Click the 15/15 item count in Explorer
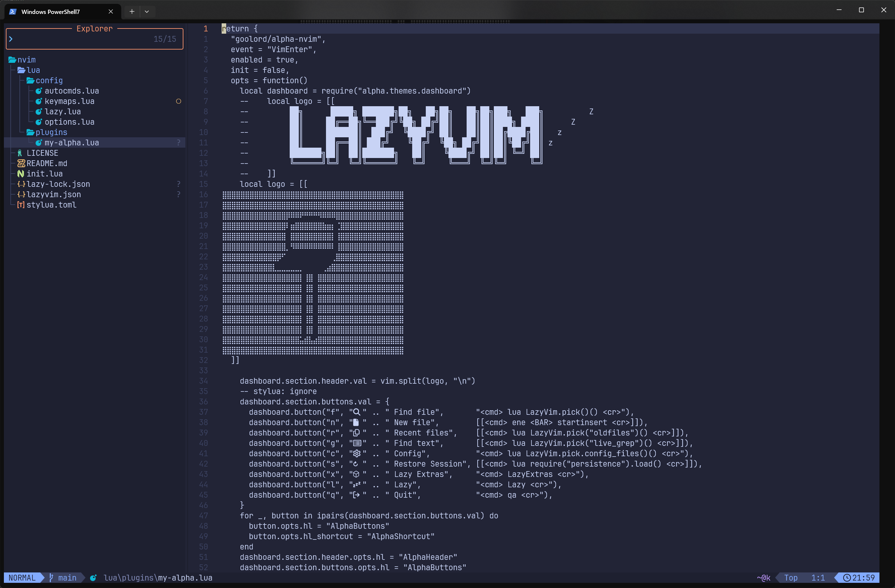This screenshot has width=895, height=588. tap(165, 39)
